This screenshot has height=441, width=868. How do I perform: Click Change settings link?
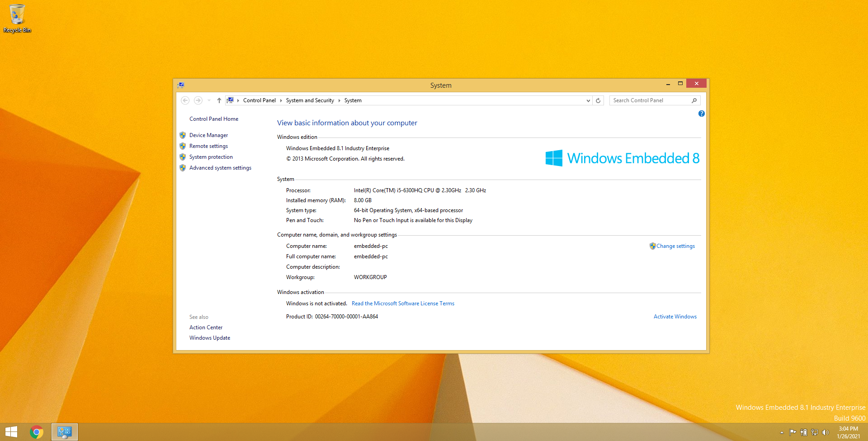point(675,246)
